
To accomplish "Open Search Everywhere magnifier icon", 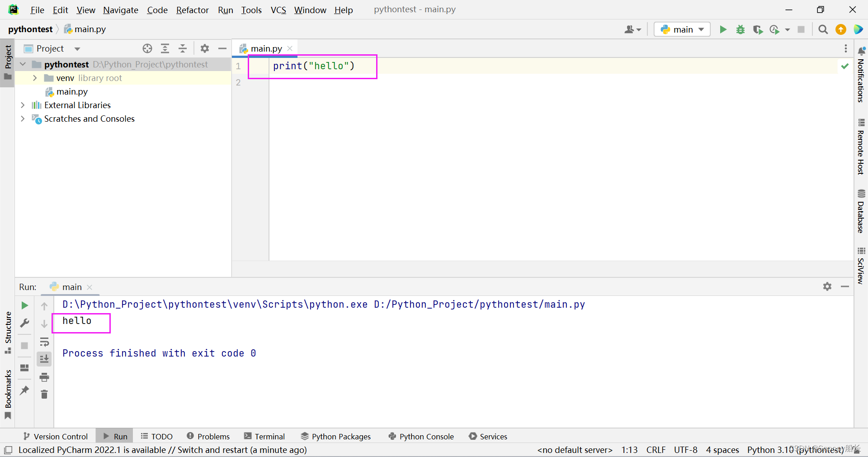I will click(823, 29).
